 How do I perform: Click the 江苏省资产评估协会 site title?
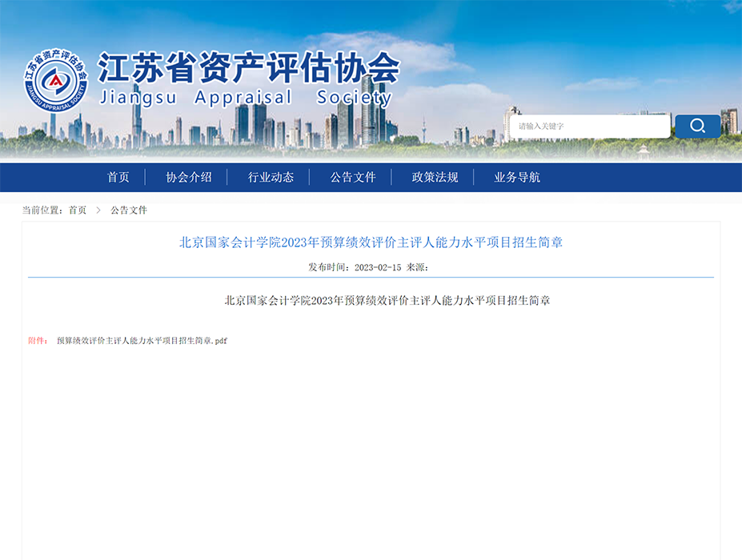(x=250, y=68)
